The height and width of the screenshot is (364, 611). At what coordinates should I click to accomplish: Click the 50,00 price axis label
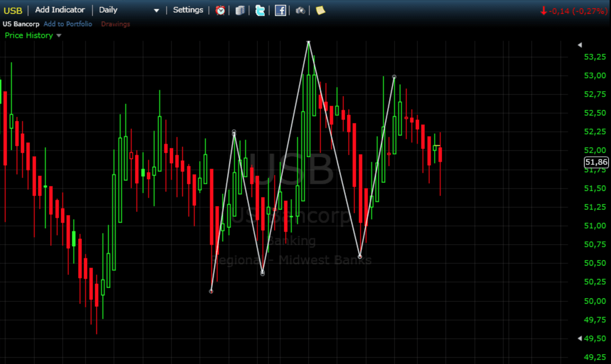(x=595, y=301)
